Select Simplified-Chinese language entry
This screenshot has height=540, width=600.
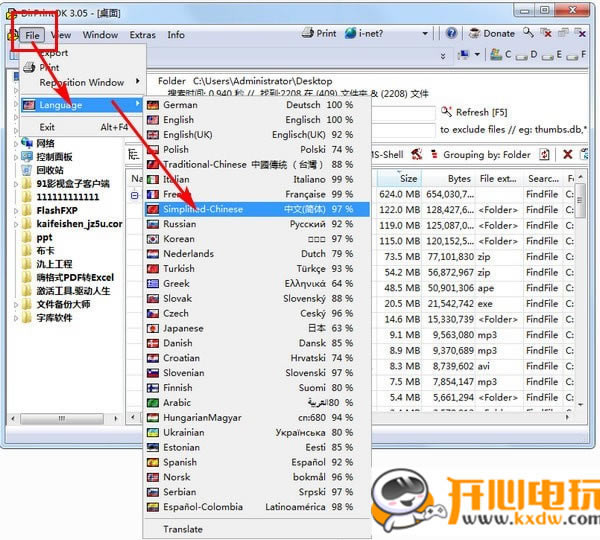coord(257,209)
